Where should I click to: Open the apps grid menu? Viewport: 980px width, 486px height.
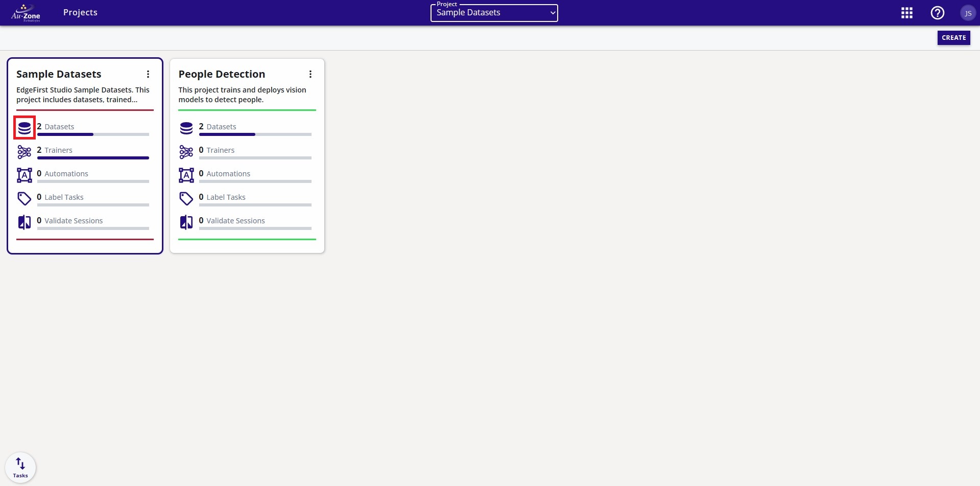[907, 13]
